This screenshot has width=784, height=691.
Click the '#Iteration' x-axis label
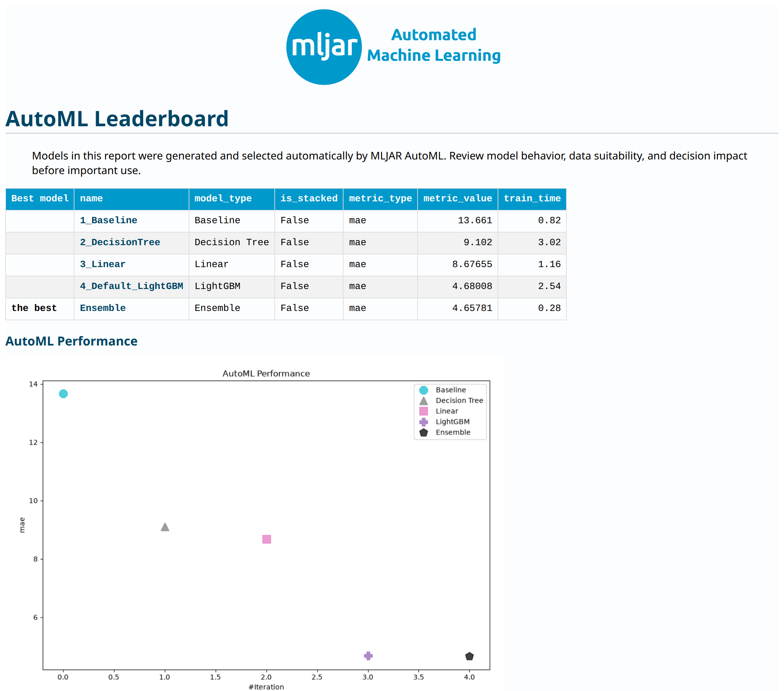pos(266,687)
